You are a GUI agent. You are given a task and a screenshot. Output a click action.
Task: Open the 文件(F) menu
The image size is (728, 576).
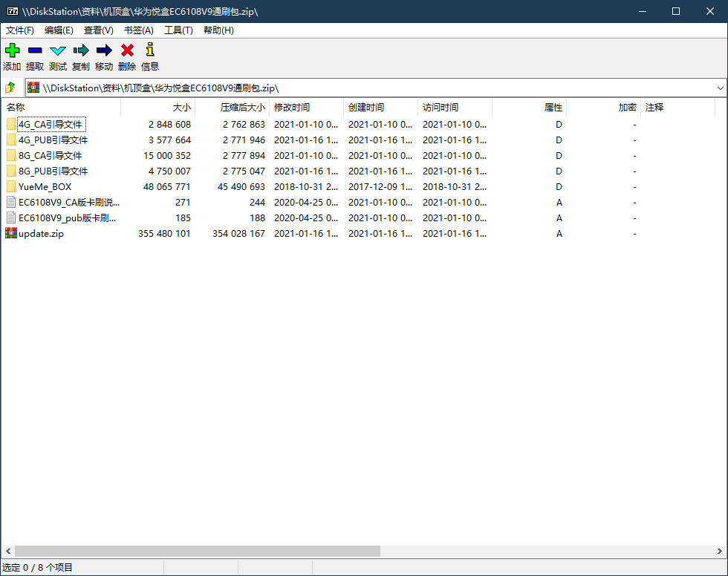pos(20,30)
